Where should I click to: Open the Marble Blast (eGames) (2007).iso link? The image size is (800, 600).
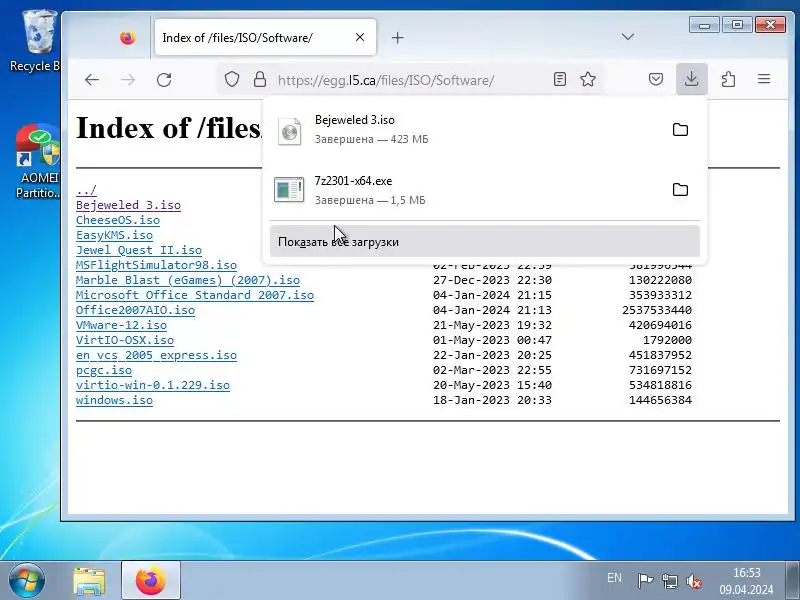(x=188, y=280)
